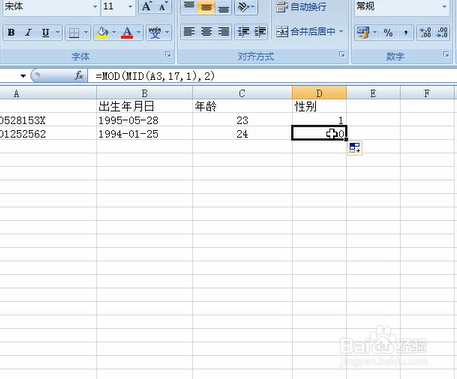Screen dimensions: 457x379
Task: Apply the yellow fill color bucket
Action: 102,33
